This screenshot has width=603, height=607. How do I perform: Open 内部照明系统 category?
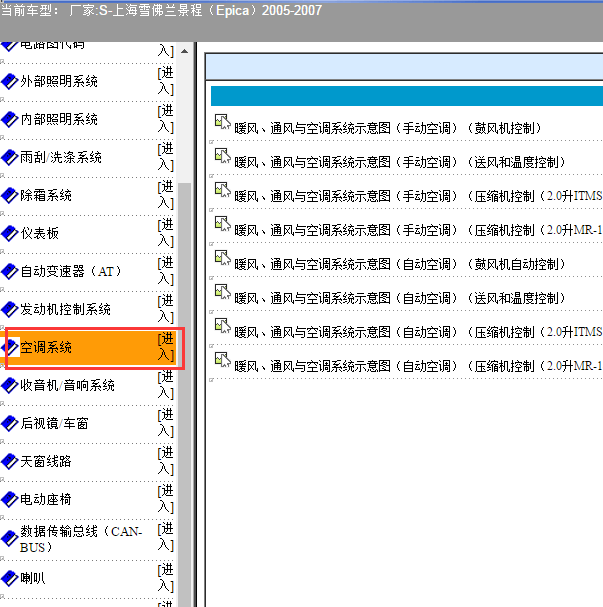[59, 119]
